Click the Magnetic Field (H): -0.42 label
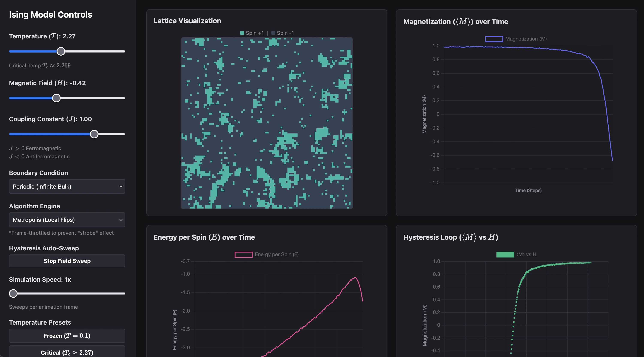 click(47, 83)
